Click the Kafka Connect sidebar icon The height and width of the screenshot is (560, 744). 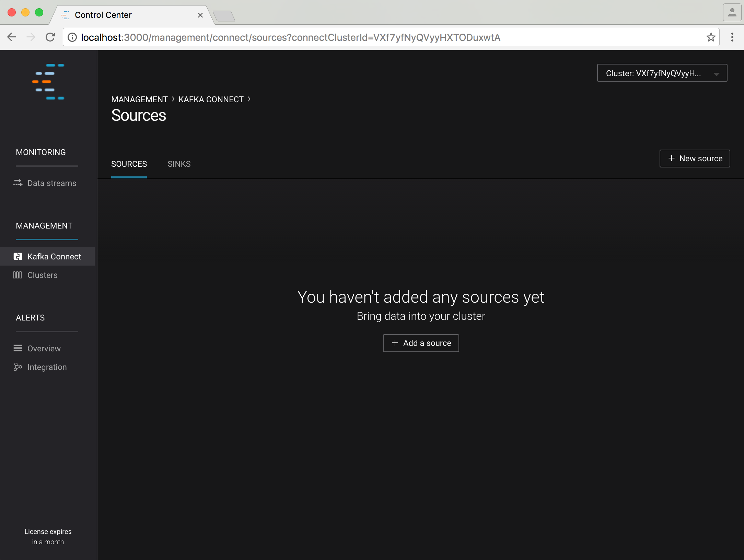tap(18, 256)
